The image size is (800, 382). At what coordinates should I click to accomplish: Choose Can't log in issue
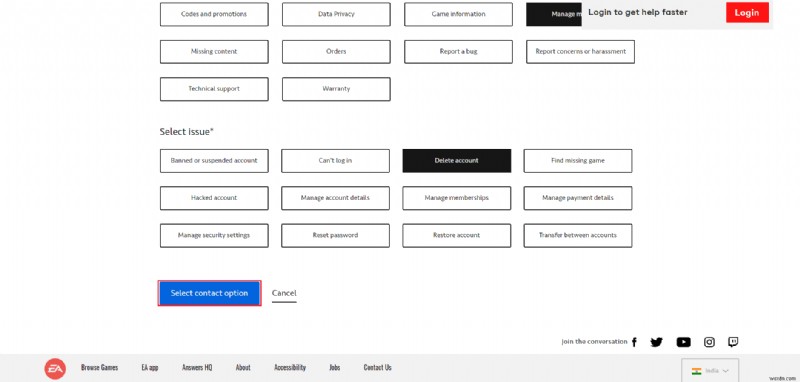coord(335,161)
